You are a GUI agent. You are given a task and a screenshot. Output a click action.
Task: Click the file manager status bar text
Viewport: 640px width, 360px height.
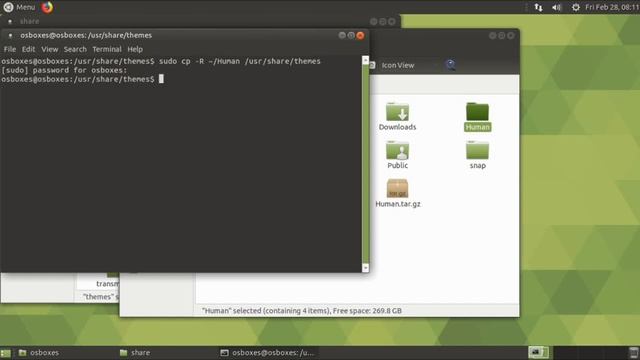[302, 311]
